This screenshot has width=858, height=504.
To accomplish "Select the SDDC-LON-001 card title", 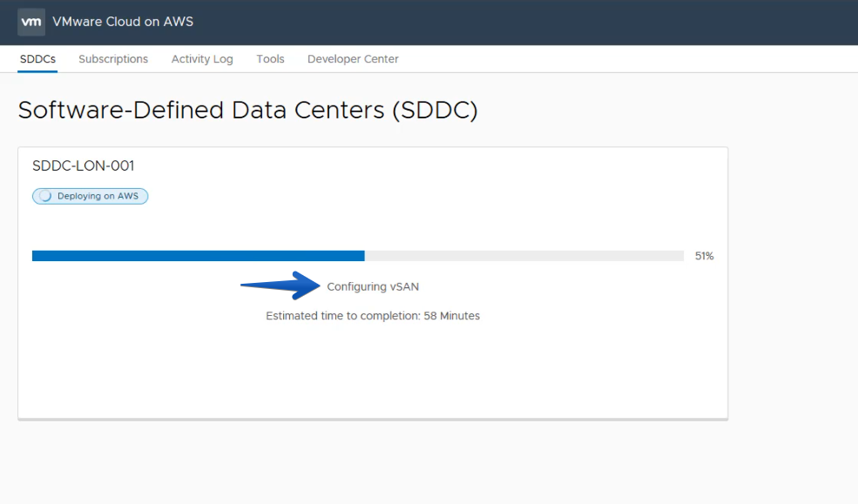I will click(83, 165).
